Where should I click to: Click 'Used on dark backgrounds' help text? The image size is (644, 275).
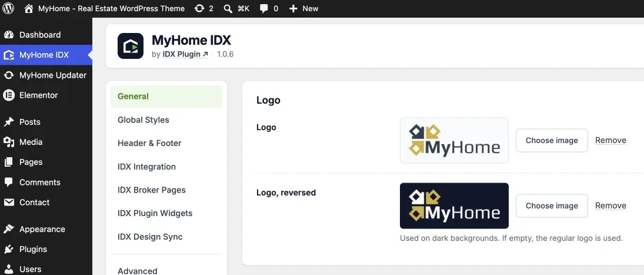511,238
